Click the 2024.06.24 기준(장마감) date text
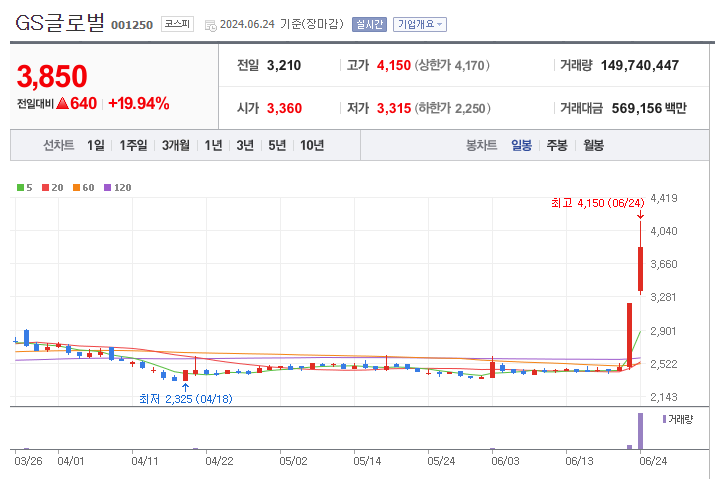715x479 pixels. [281, 24]
